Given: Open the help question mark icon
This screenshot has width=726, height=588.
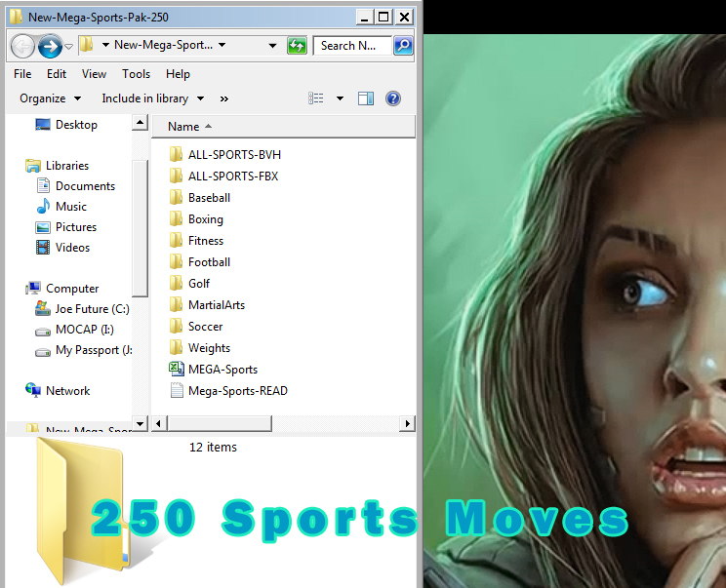Looking at the screenshot, I should pyautogui.click(x=393, y=98).
